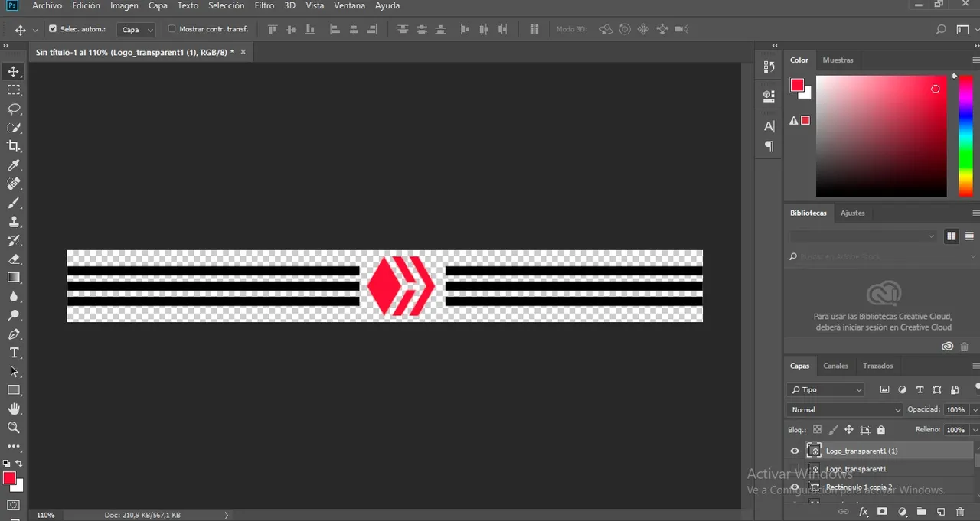Select the Move tool in the toolbox
This screenshot has width=980, height=521.
click(14, 71)
